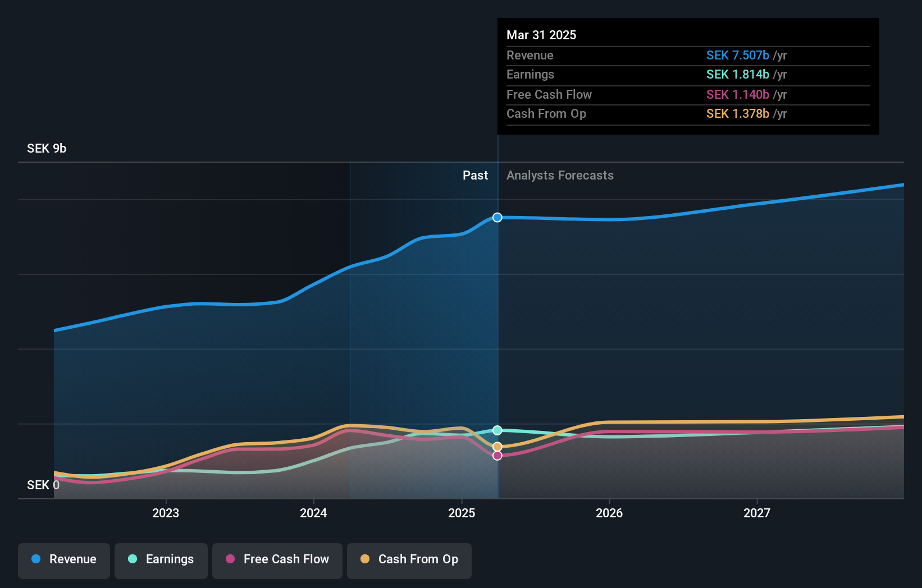Click the 2024 x-axis label
The image size is (922, 588).
[313, 513]
